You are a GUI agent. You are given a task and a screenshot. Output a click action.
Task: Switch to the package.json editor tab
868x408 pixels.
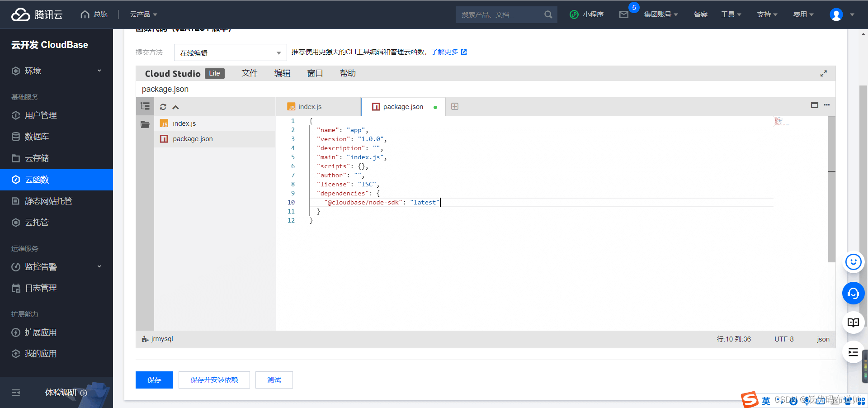[x=403, y=107]
